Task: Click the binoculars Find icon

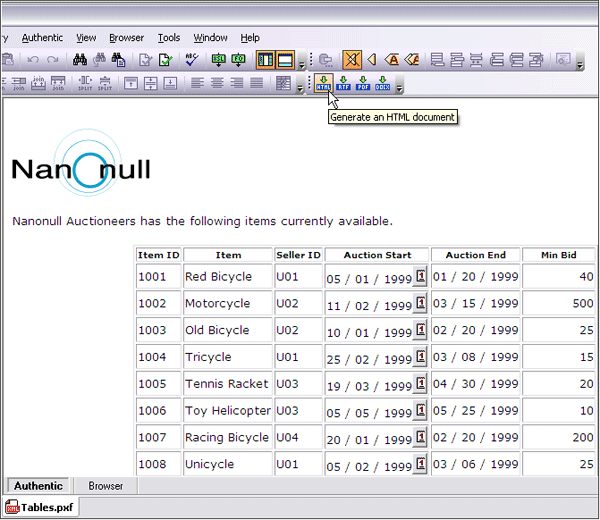Action: 82,60
